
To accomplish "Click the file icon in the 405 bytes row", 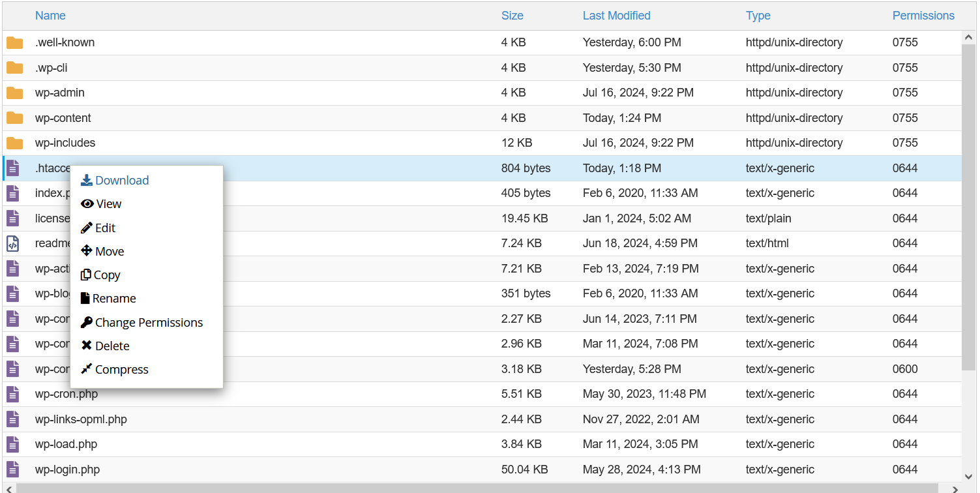I will pyautogui.click(x=13, y=194).
